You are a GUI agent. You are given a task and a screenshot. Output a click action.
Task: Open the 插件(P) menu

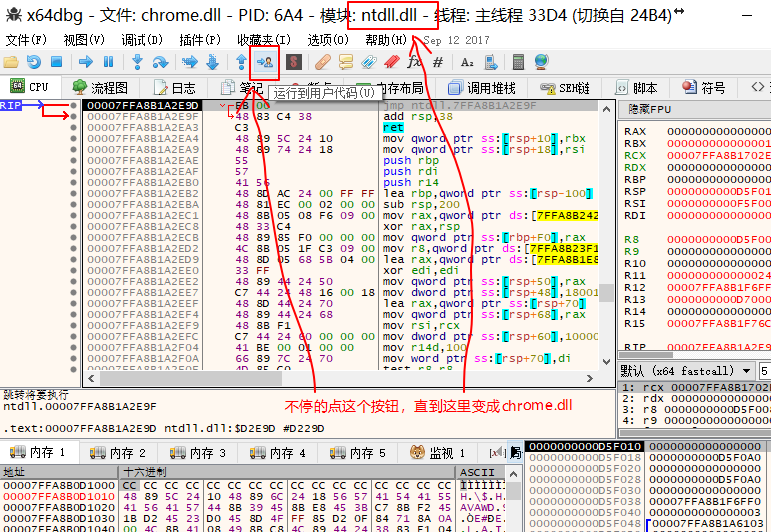[200, 40]
